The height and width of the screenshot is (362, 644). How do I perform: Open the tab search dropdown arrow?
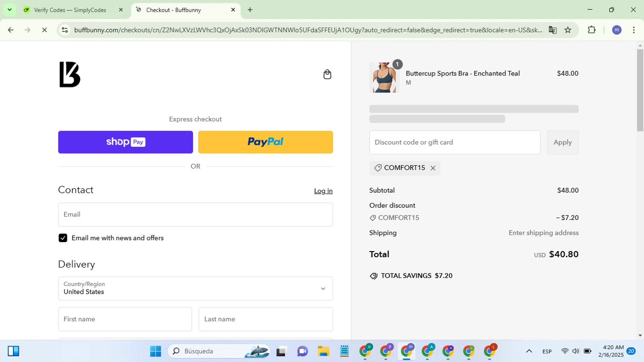(x=9, y=10)
